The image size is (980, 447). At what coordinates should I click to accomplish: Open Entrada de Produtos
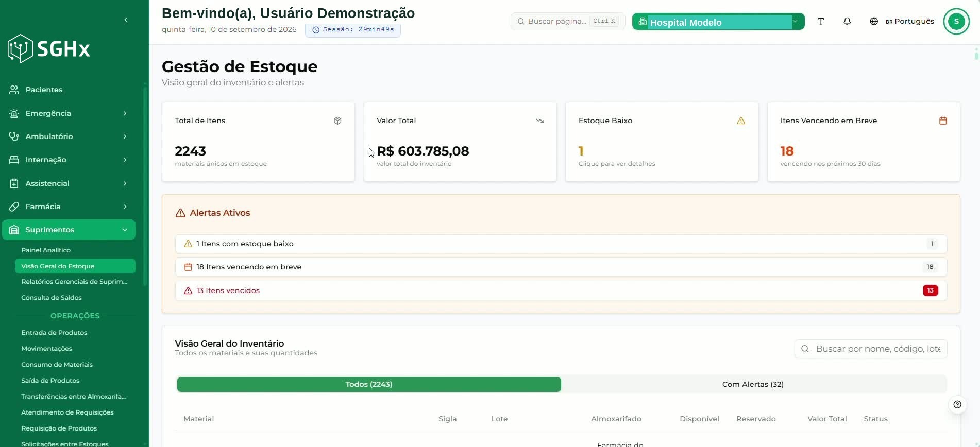[54, 333]
